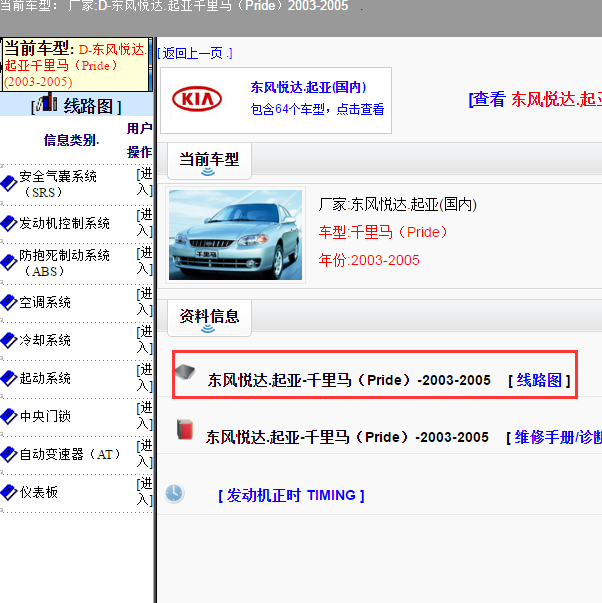Open 发动机正时 TIMING link

(291, 495)
